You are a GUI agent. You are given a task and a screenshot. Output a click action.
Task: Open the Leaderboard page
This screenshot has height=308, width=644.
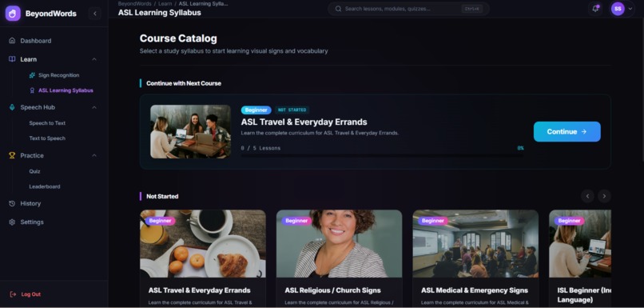45,186
